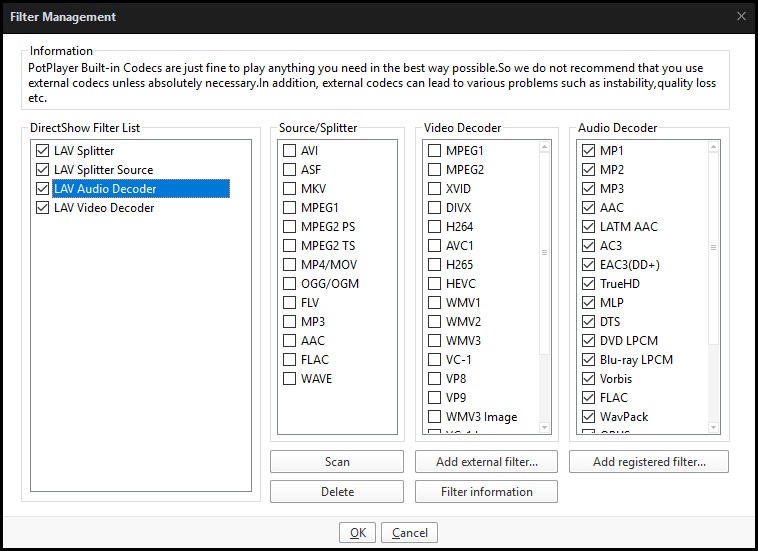Uncheck MP2 audio decoder checkbox
This screenshot has width=758, height=551.
[x=588, y=170]
